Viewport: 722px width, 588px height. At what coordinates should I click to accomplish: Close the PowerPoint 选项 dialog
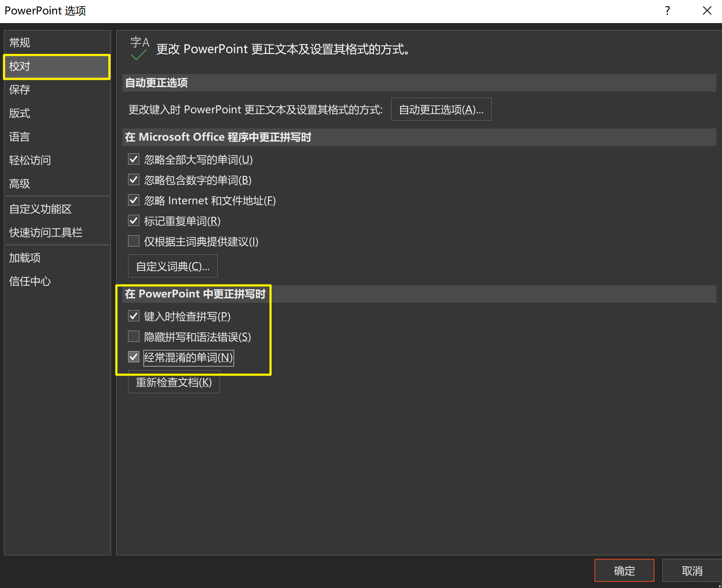point(707,11)
